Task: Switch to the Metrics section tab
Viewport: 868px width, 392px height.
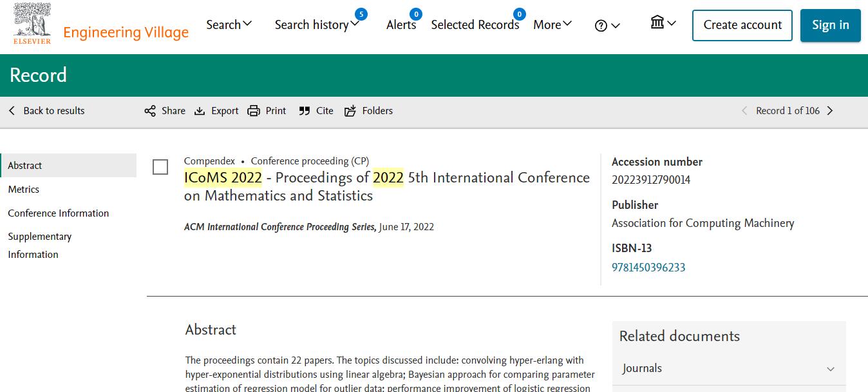Action: pos(24,190)
